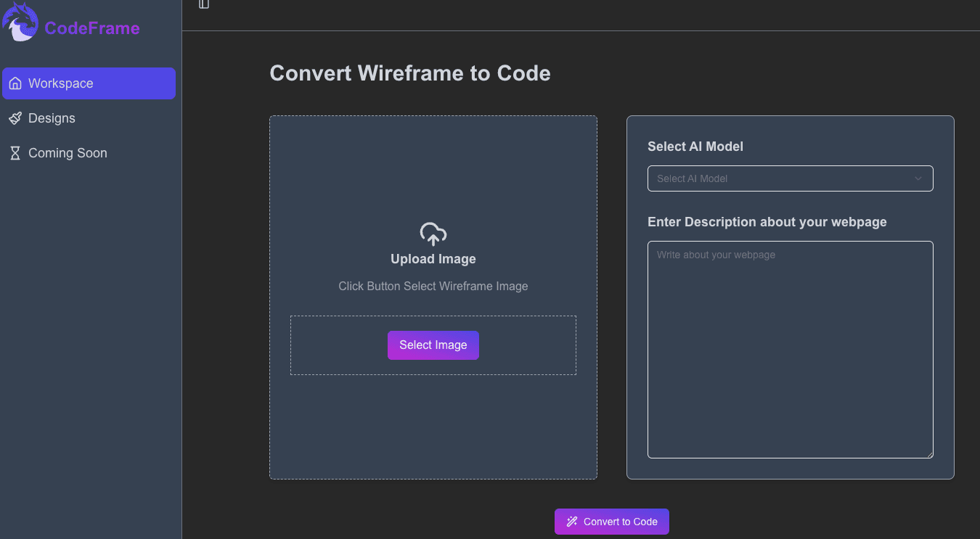
Task: Click the Convert to Code button
Action: 611,522
